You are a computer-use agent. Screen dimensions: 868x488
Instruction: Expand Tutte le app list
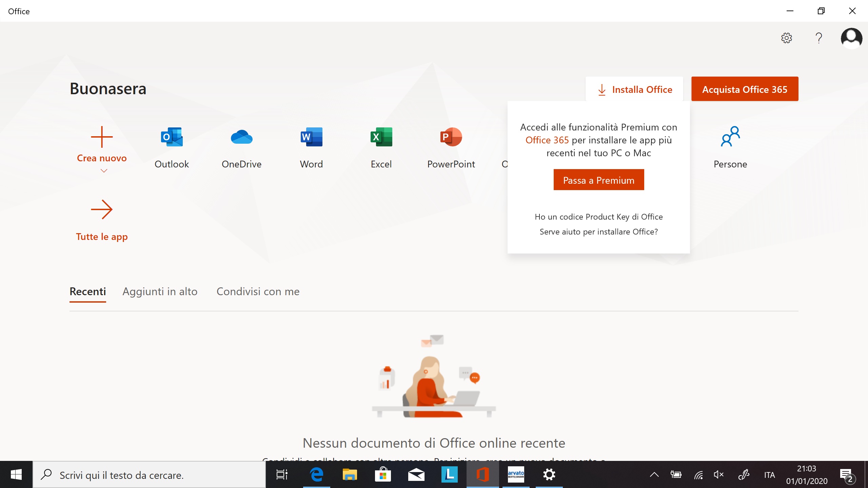point(102,221)
